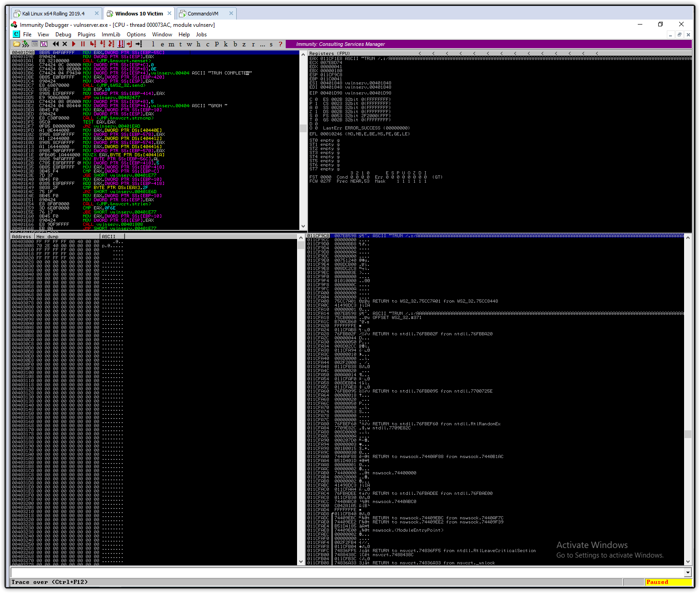Click disassembly pane scroll up arrow
The width and height of the screenshot is (700, 593).
pyautogui.click(x=303, y=54)
